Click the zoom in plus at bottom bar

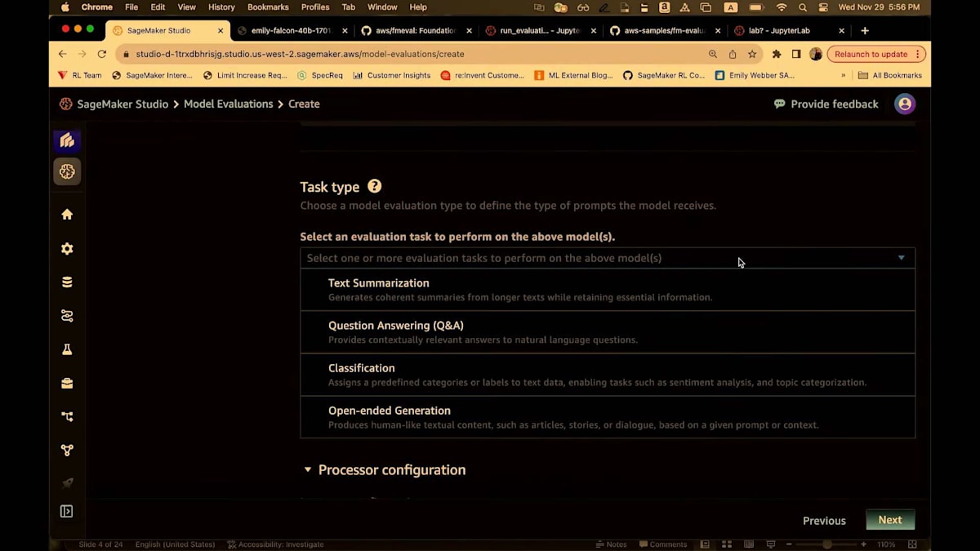[864, 544]
